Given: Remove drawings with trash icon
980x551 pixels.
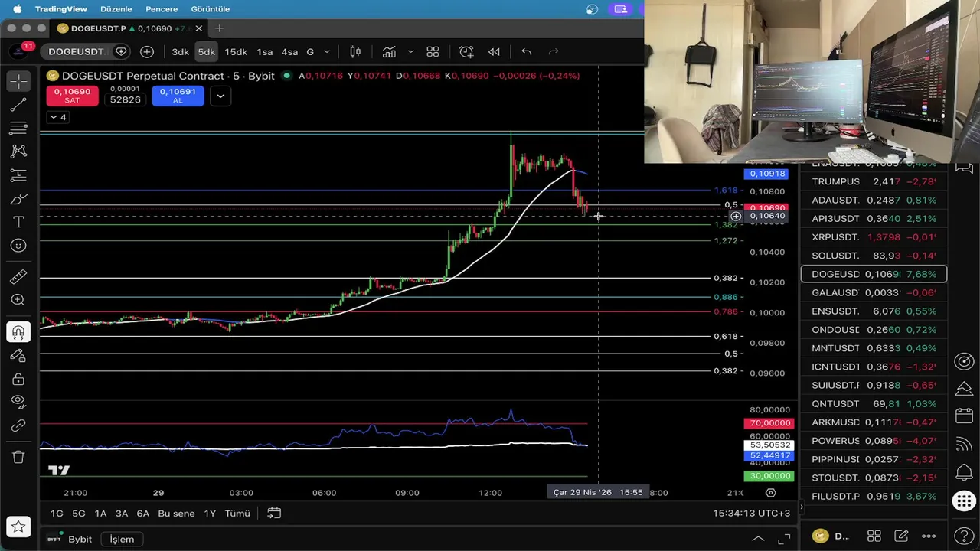Looking at the screenshot, I should (x=18, y=458).
